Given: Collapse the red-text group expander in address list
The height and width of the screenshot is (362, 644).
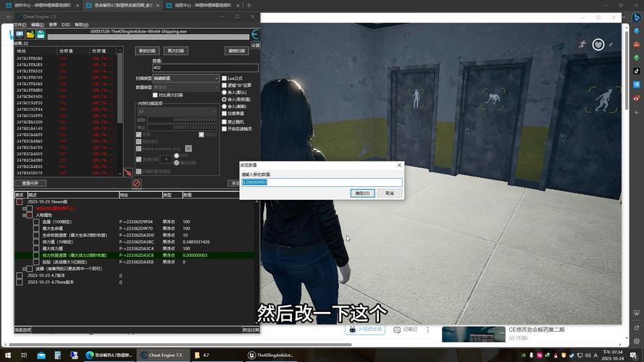Looking at the screenshot, I should (24, 209).
